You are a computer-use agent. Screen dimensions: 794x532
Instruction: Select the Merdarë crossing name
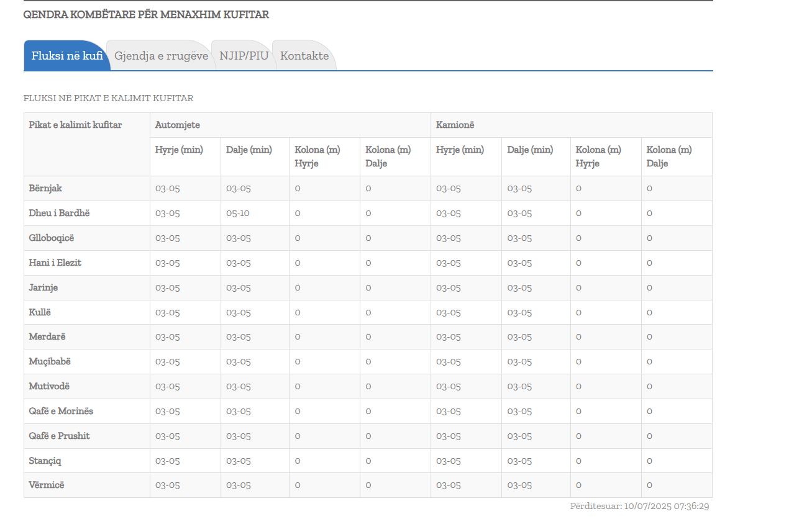(47, 336)
